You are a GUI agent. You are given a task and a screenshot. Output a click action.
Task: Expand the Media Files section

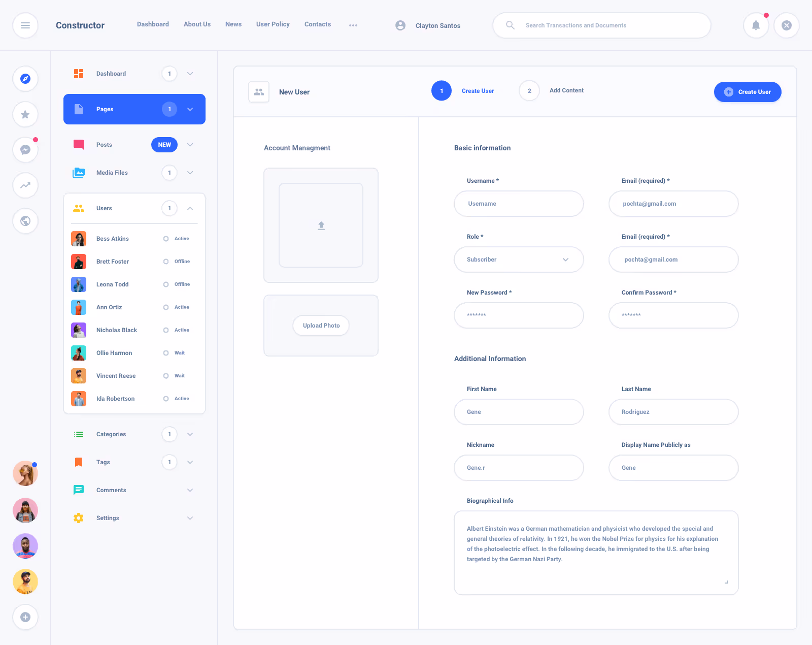click(x=190, y=173)
